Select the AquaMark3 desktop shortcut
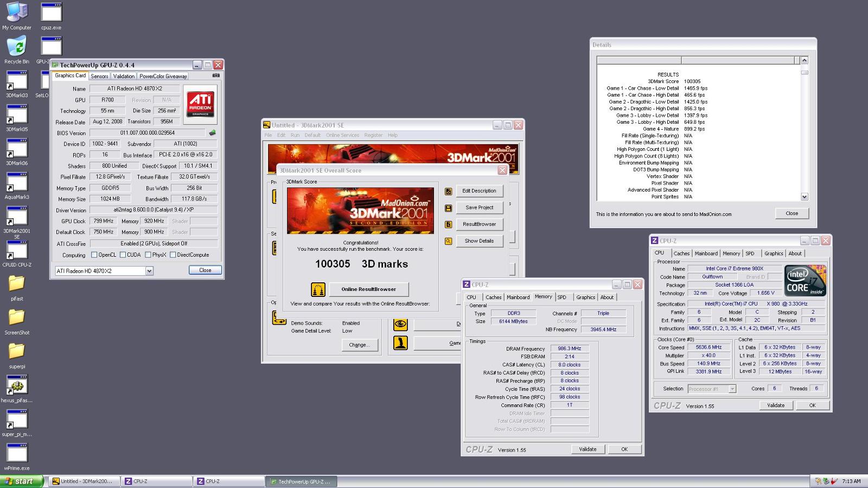 click(17, 186)
